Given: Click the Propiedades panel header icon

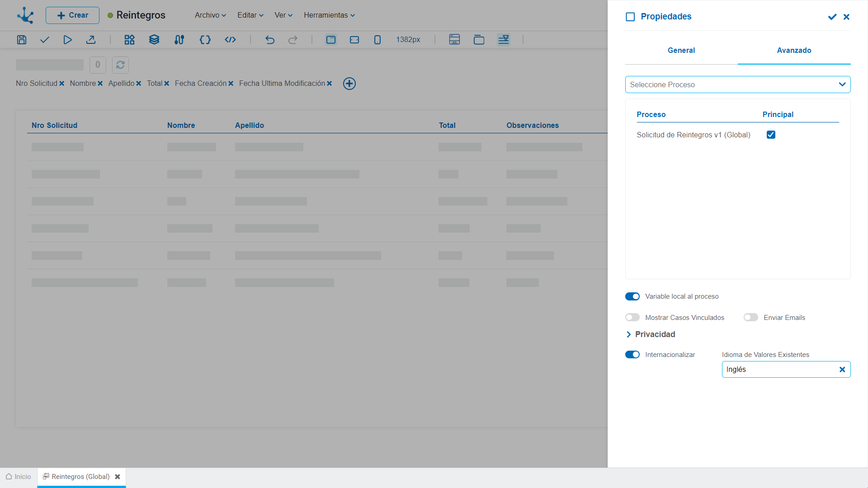Looking at the screenshot, I should 630,17.
